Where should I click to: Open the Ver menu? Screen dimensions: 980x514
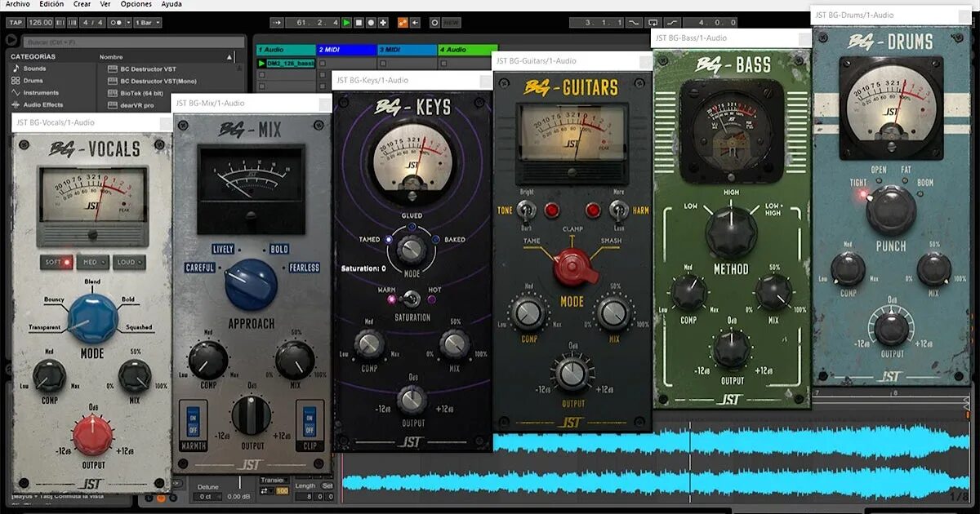tap(105, 4)
